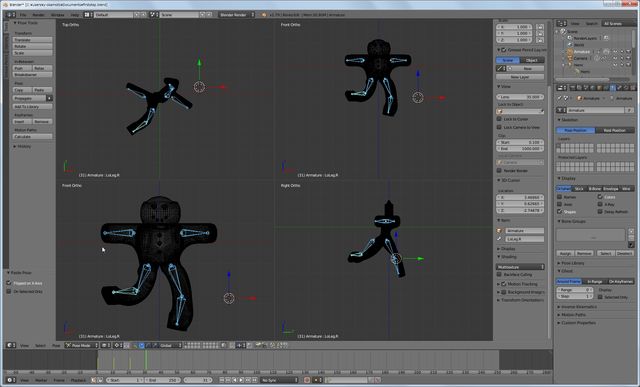Switch to the Bone properties tab icon

click(620, 88)
